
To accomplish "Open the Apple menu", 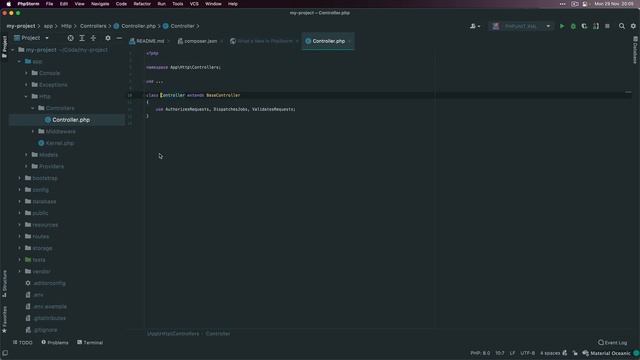I will pos(9,4).
